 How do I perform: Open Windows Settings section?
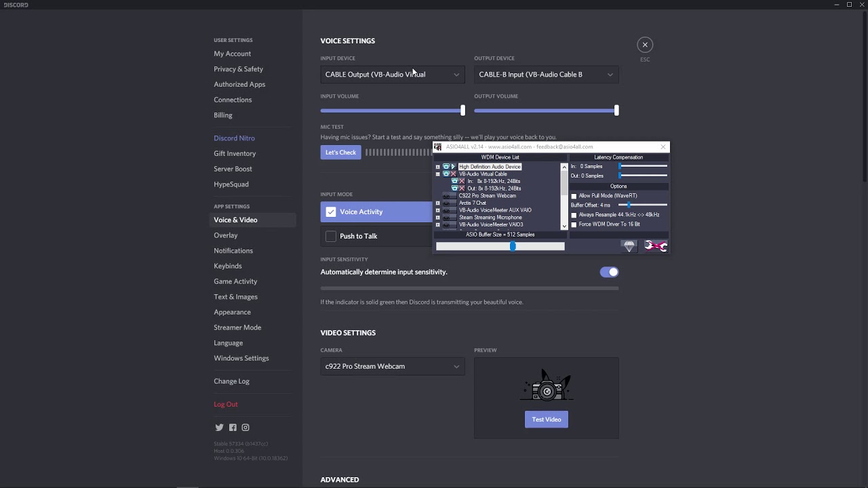(x=241, y=359)
